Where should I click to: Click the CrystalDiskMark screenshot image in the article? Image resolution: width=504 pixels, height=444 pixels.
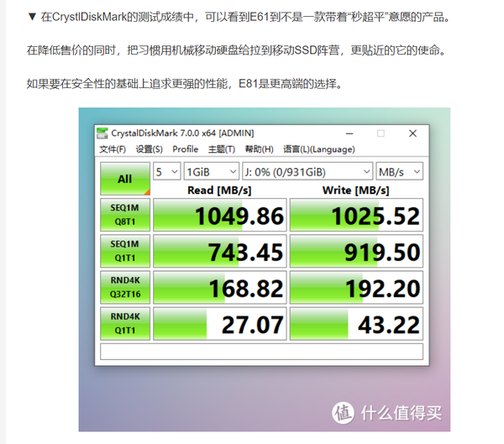(x=265, y=269)
